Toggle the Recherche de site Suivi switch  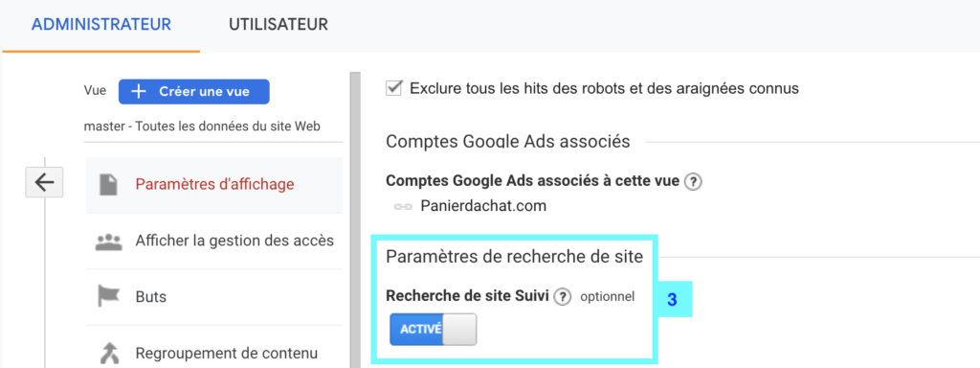click(434, 330)
